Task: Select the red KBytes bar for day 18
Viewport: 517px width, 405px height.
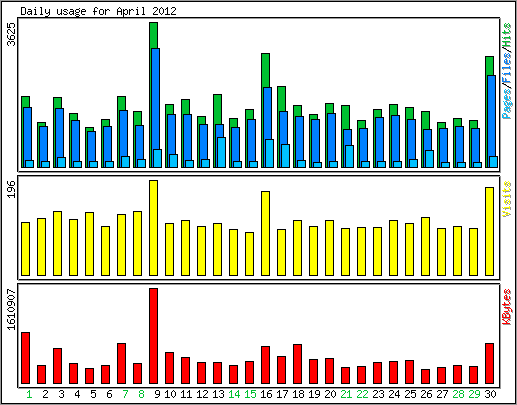Action: (x=297, y=364)
